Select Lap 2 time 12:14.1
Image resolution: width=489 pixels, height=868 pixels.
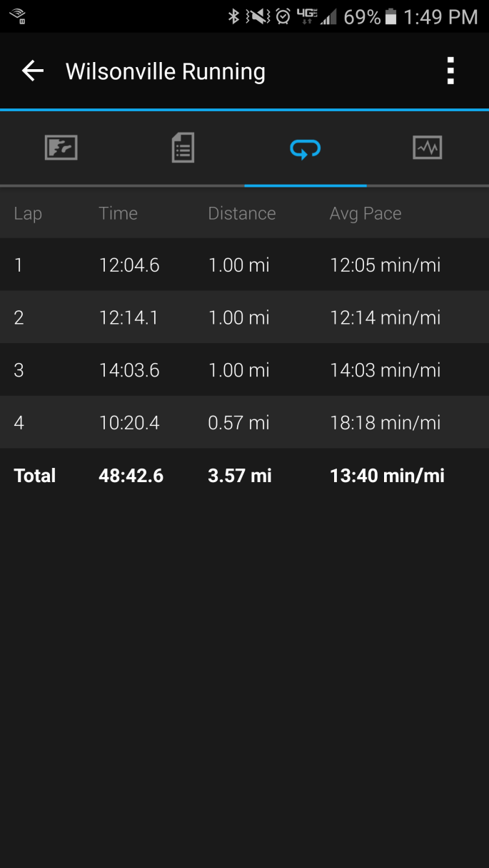coord(128,317)
